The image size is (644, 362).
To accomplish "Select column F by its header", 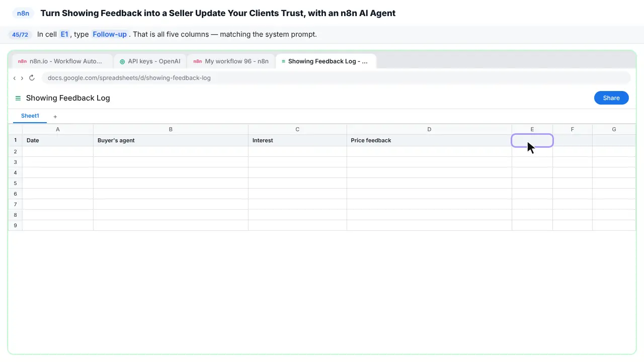I will coord(573,130).
